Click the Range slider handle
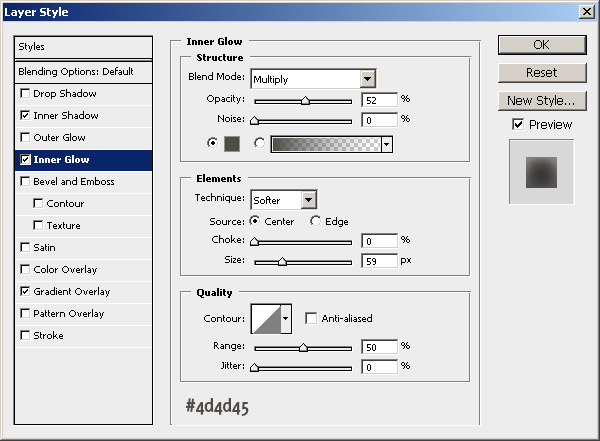Screen dimensions: 600x441 (x=303, y=347)
